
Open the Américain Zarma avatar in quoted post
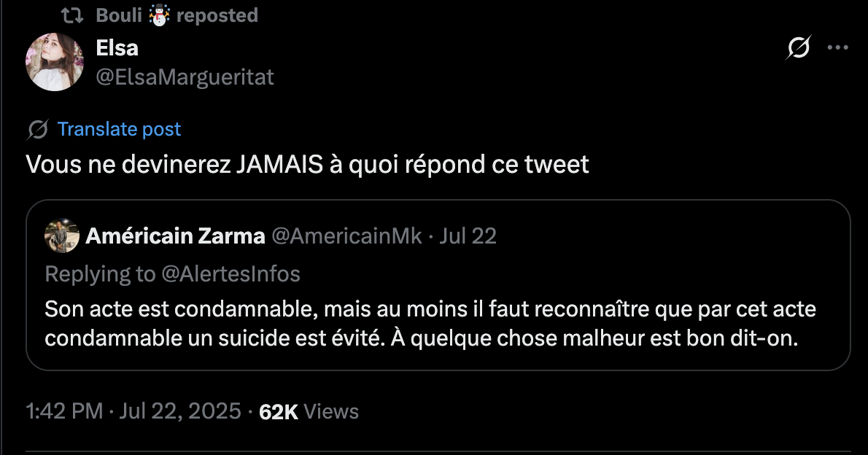point(62,236)
